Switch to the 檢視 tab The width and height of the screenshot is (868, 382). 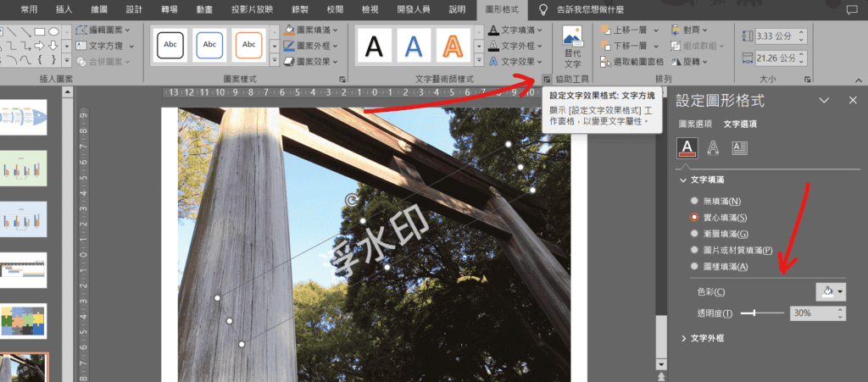coord(370,9)
